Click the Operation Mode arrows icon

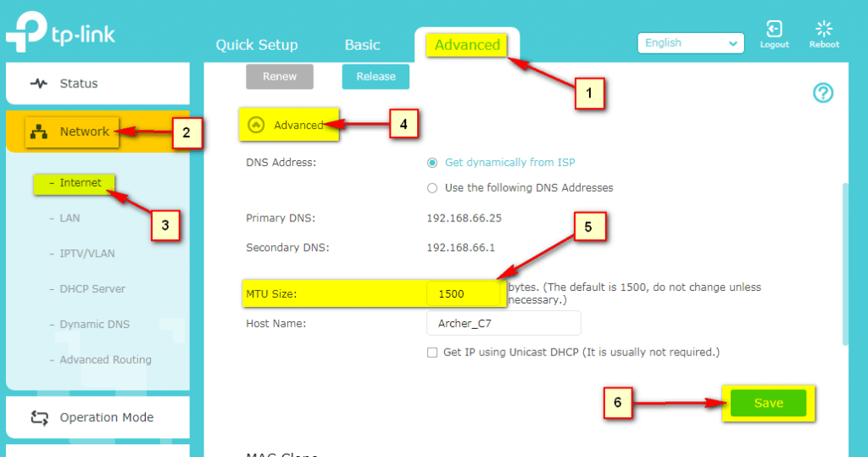pyautogui.click(x=39, y=417)
